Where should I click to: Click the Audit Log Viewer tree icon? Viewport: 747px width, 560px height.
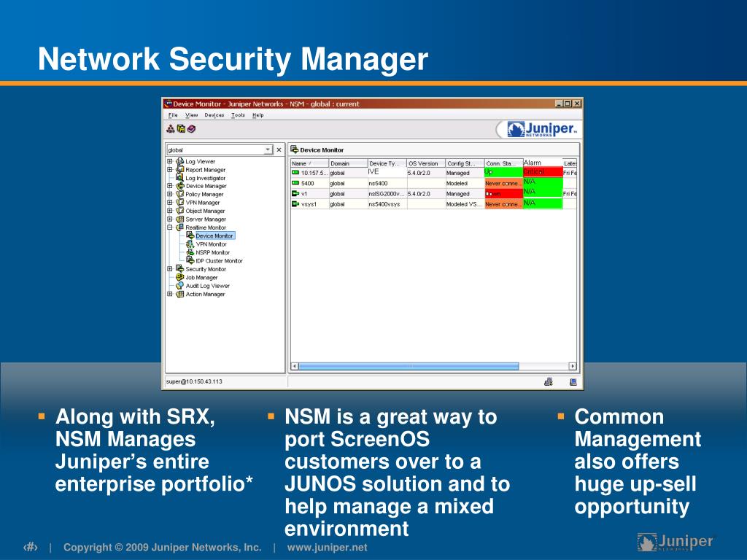click(179, 286)
